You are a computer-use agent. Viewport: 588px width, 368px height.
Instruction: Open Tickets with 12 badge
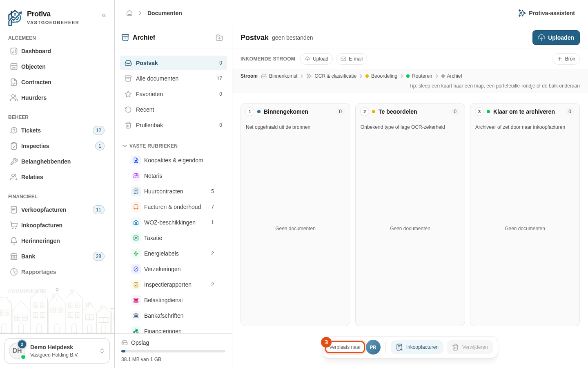(57, 130)
